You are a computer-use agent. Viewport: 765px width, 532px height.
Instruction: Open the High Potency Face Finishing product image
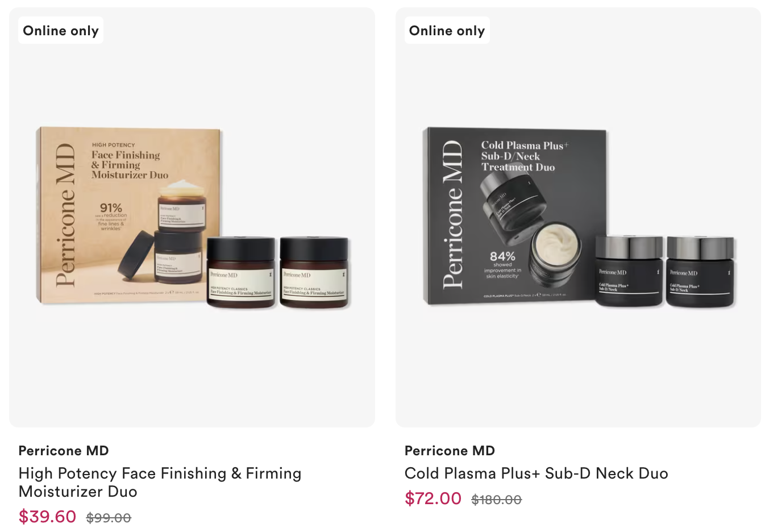[x=192, y=217]
